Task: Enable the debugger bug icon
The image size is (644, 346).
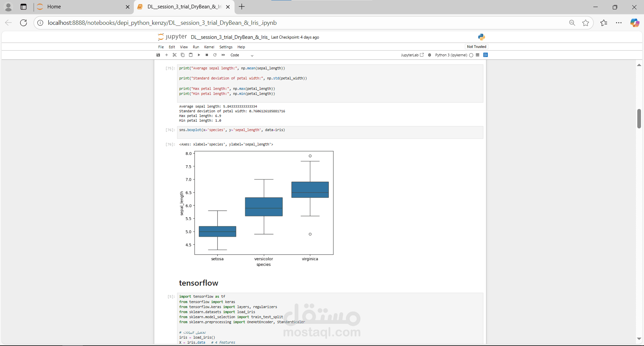Action: coord(430,55)
